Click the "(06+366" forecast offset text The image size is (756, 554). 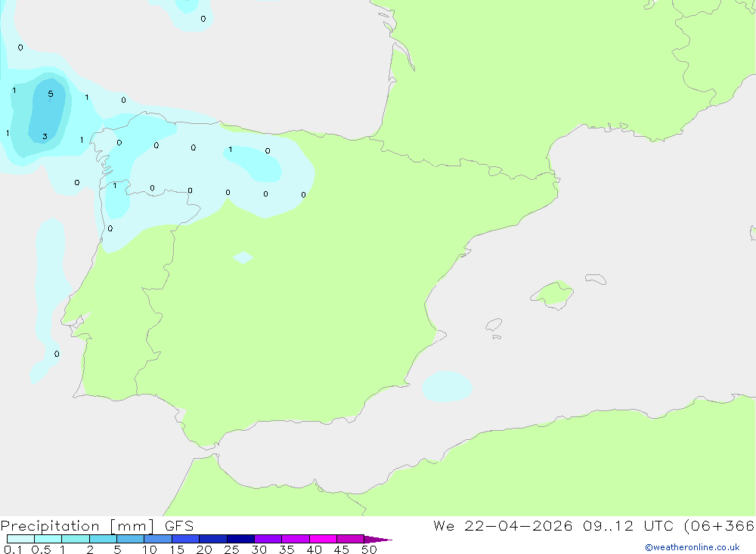(720, 526)
